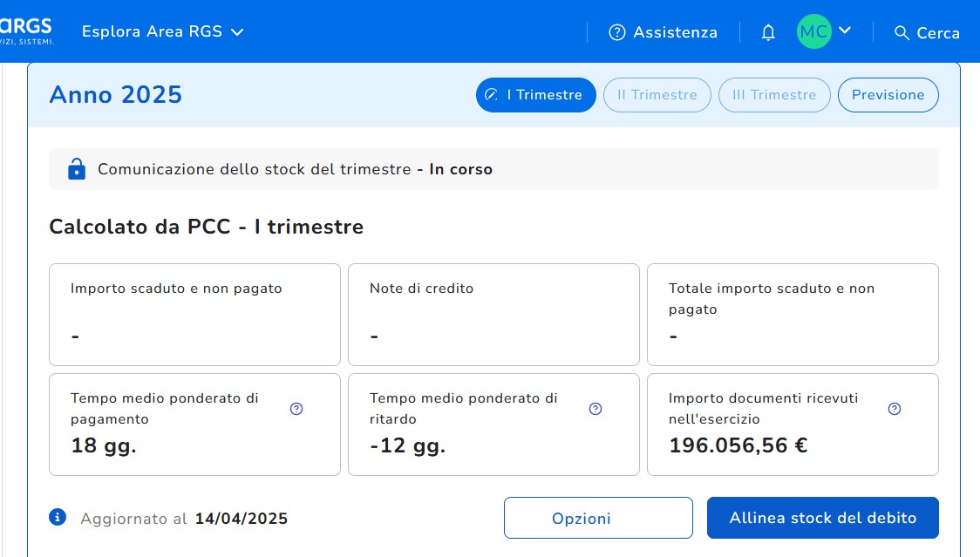Screen dimensions: 980x557
Task: Click the Importo scaduto e non pagato card
Action: click(194, 315)
